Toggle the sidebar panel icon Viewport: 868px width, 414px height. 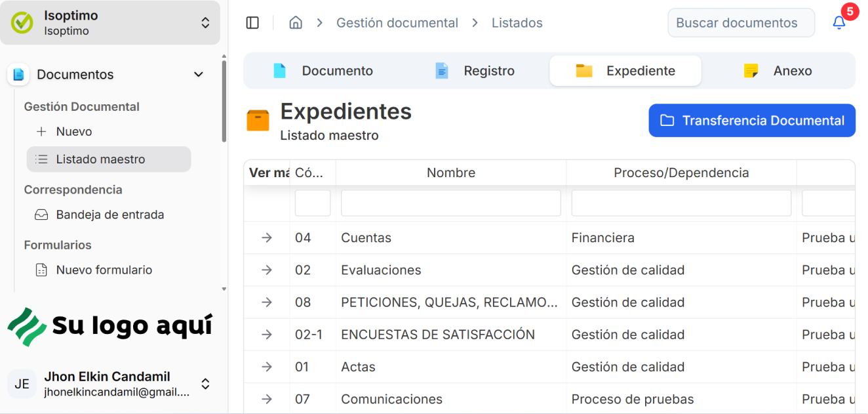(252, 23)
